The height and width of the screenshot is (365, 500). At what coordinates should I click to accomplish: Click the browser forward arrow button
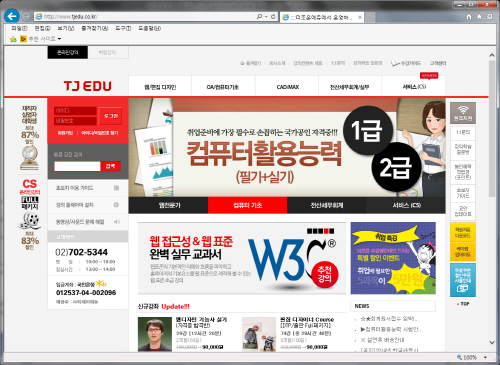pyautogui.click(x=26, y=16)
